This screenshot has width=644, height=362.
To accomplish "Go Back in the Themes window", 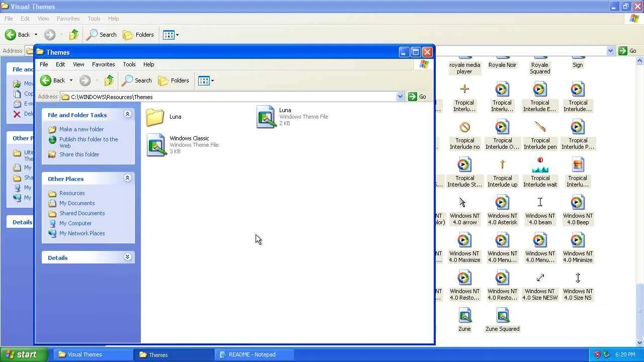I will [x=53, y=80].
